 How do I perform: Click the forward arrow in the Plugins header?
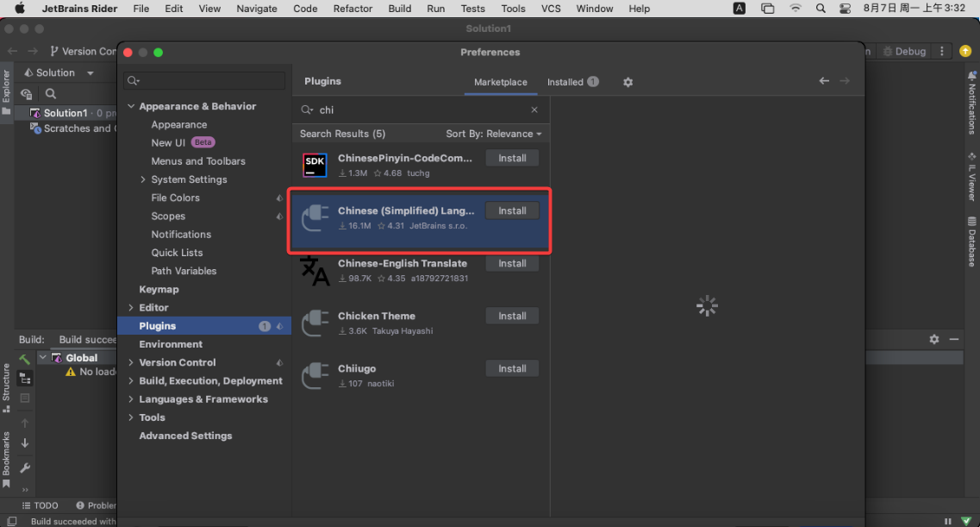pos(845,80)
